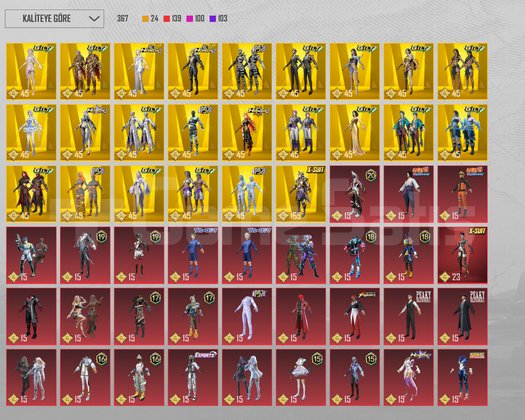Screen dimensions: 525x420
Task: Choose the Sasuke white robe Naruto outfit
Action: pyautogui.click(x=408, y=194)
